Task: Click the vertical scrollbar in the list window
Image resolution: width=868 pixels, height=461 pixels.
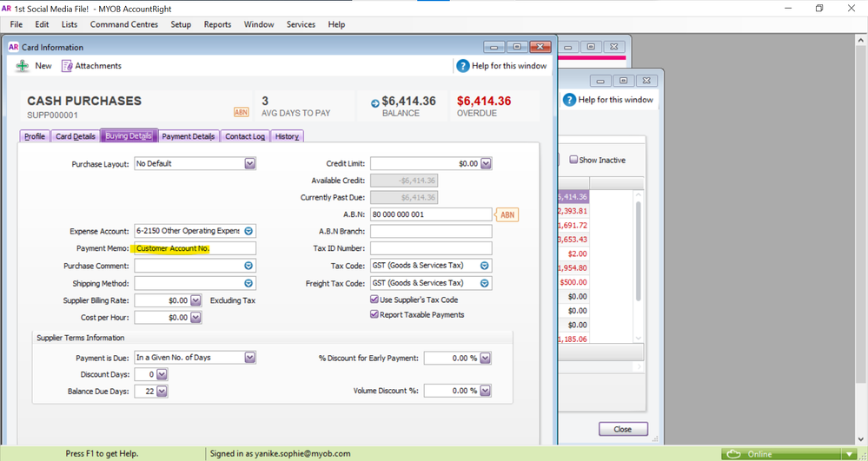Action: 639,252
